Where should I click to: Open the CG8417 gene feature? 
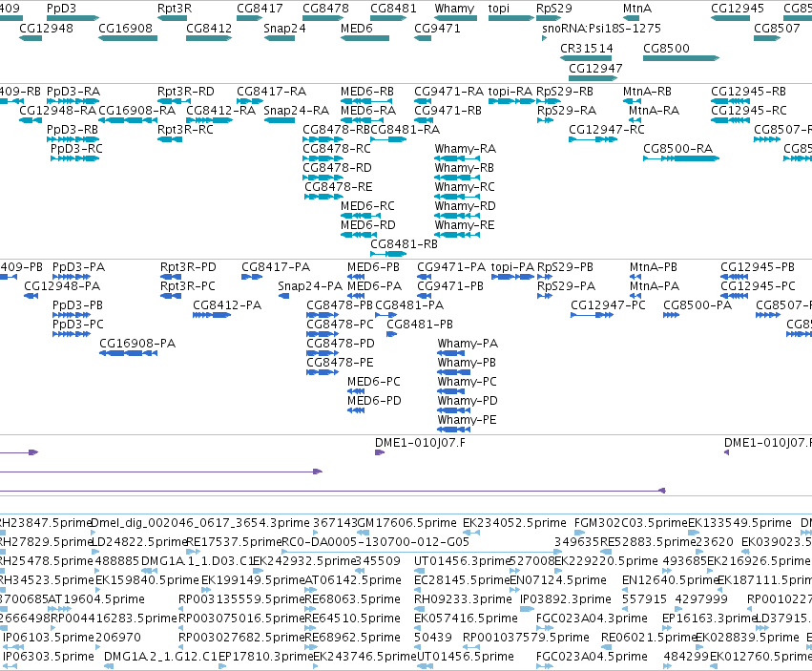[x=250, y=19]
